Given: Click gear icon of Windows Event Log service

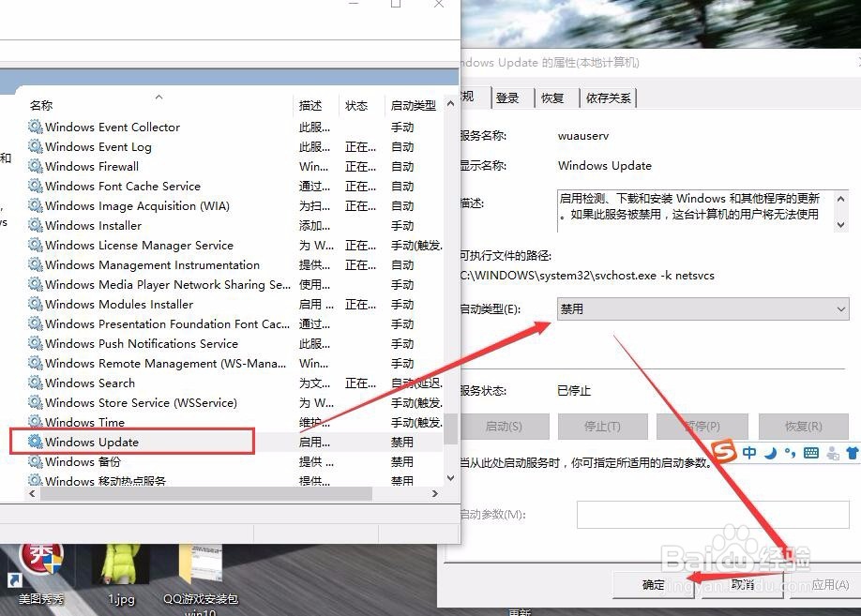Looking at the screenshot, I should [36, 146].
